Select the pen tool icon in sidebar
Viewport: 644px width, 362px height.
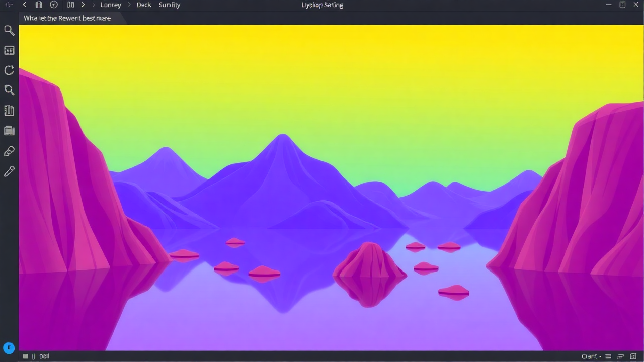[9, 151]
